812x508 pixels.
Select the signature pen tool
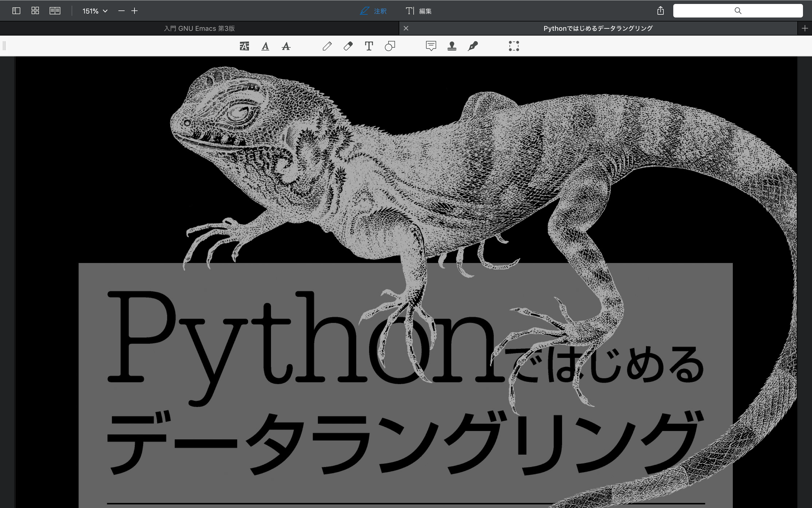click(x=473, y=46)
